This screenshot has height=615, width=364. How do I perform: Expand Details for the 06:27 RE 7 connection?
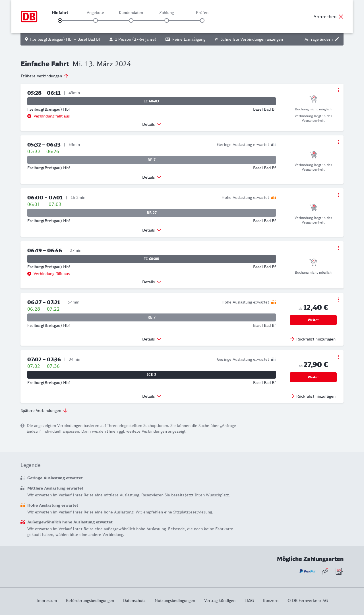click(152, 339)
